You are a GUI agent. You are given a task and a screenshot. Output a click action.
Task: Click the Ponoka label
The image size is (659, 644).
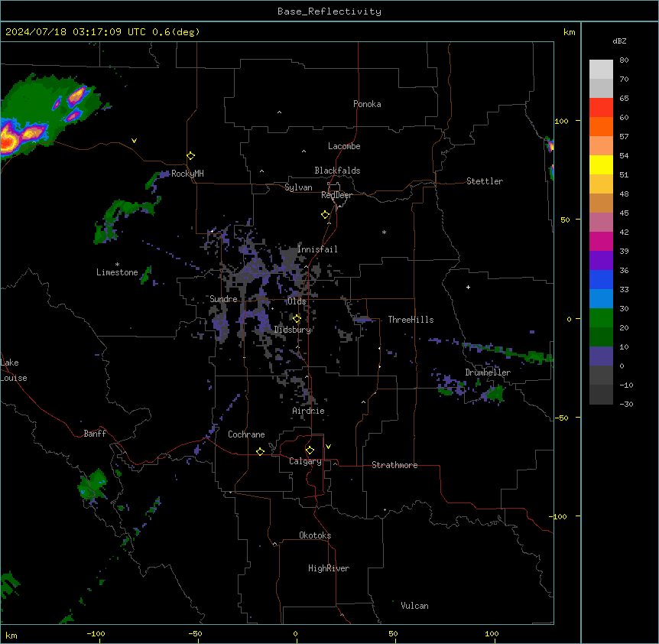coord(367,104)
